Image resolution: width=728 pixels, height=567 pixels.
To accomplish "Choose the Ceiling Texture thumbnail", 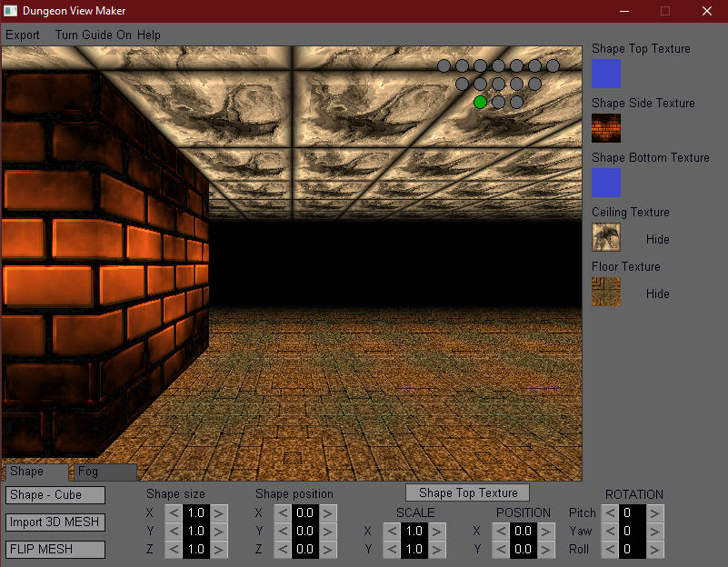I will [x=606, y=237].
